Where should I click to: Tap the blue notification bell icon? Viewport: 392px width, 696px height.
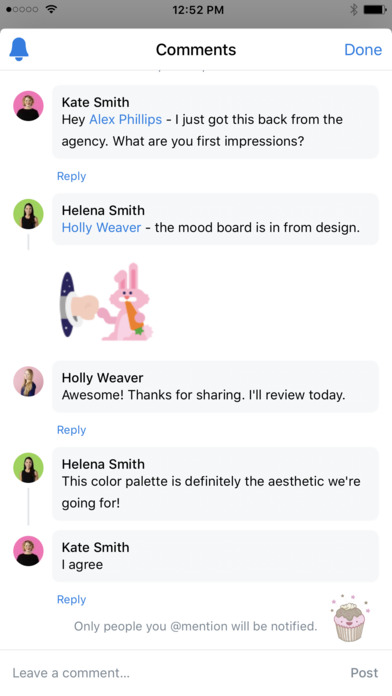(x=19, y=49)
